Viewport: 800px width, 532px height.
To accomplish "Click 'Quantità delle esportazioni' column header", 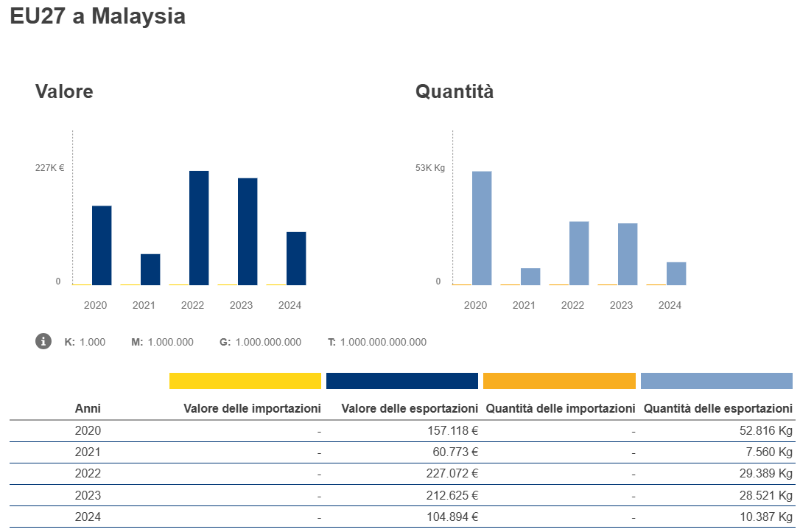I will pyautogui.click(x=718, y=408).
